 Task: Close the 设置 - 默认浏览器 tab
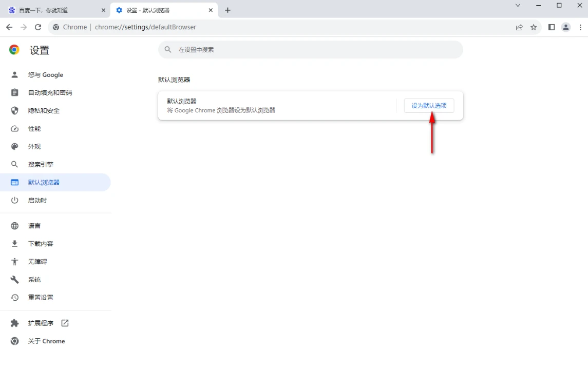211,10
